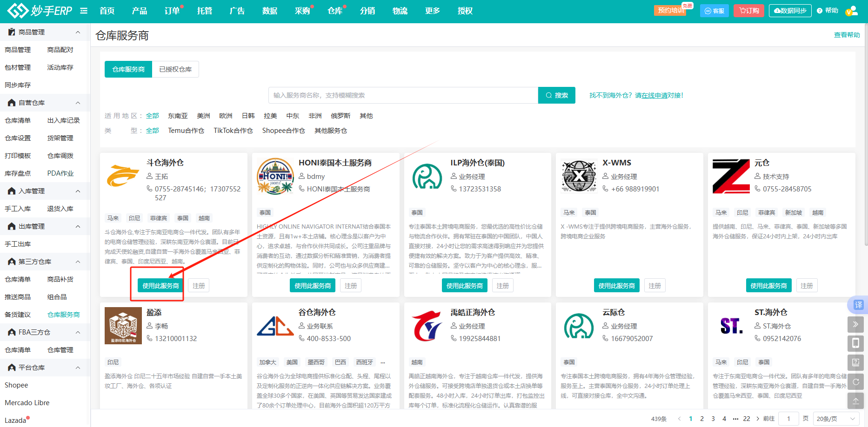Expand more region tags on 谷仓海外仓 card
Image resolution: width=868 pixels, height=427 pixels.
(x=383, y=362)
